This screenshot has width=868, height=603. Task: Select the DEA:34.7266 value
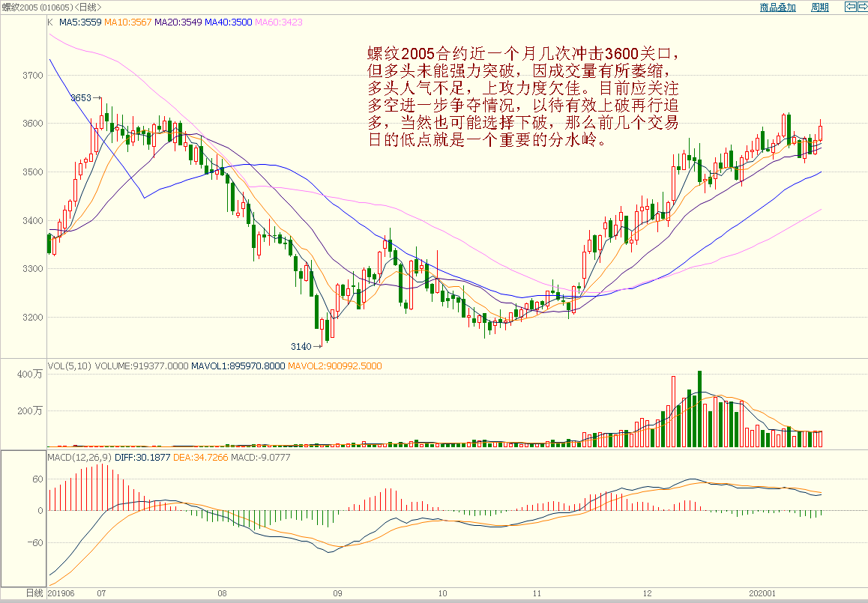(200, 457)
